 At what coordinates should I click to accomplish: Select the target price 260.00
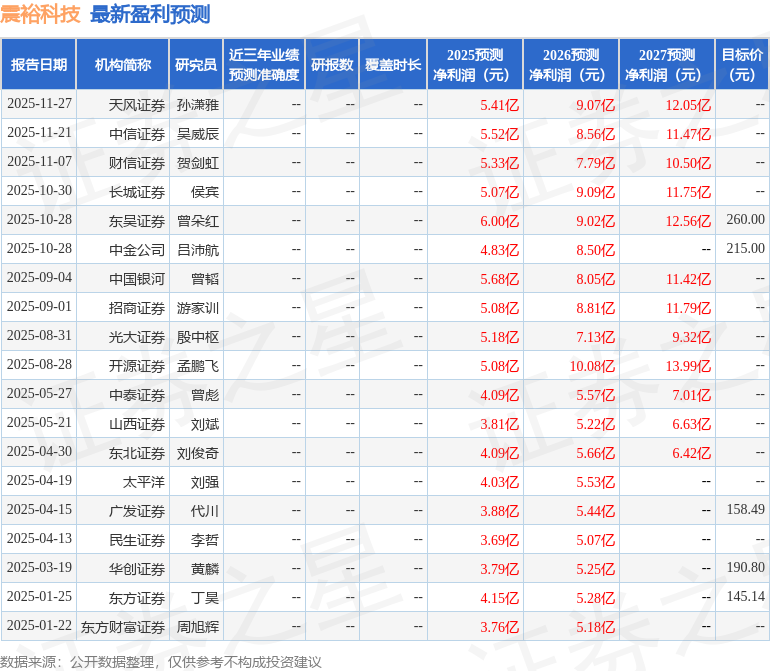(x=745, y=220)
